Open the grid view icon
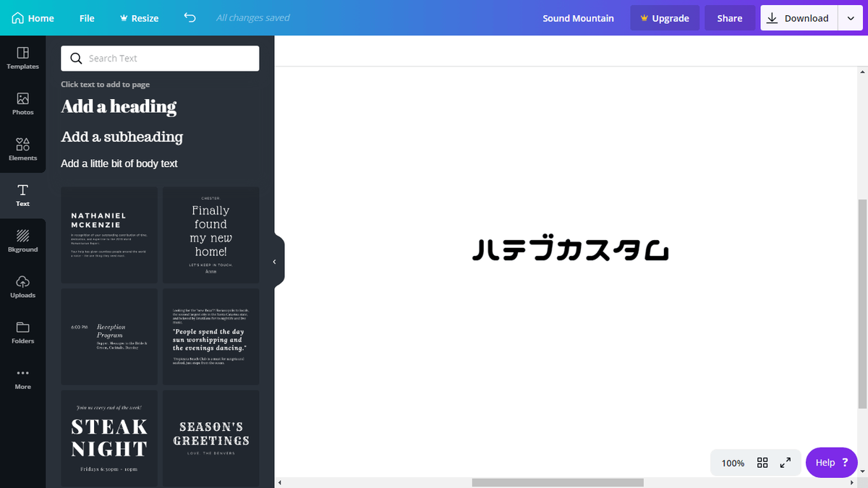The width and height of the screenshot is (868, 488). pos(762,463)
